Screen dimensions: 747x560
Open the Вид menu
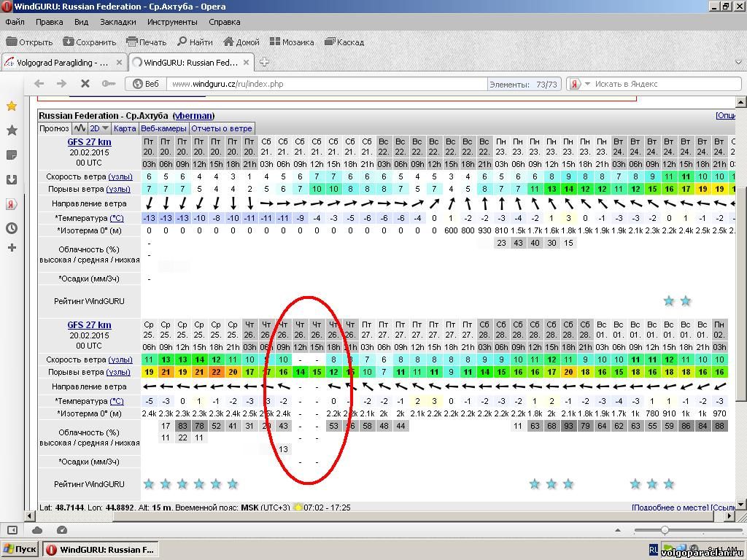pos(82,22)
